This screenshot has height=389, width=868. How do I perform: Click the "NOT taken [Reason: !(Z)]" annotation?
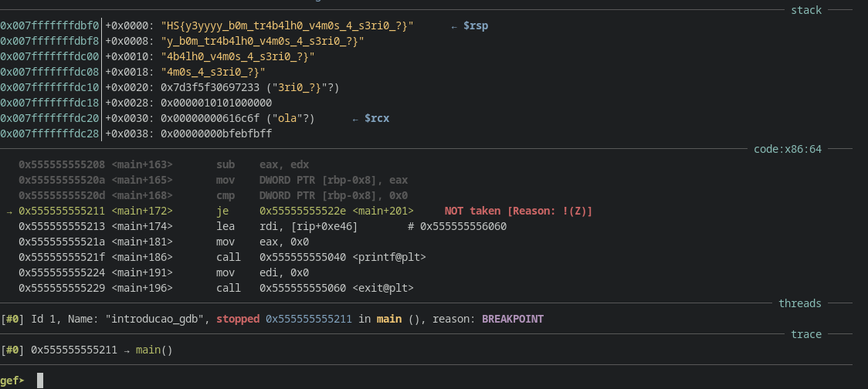click(518, 211)
